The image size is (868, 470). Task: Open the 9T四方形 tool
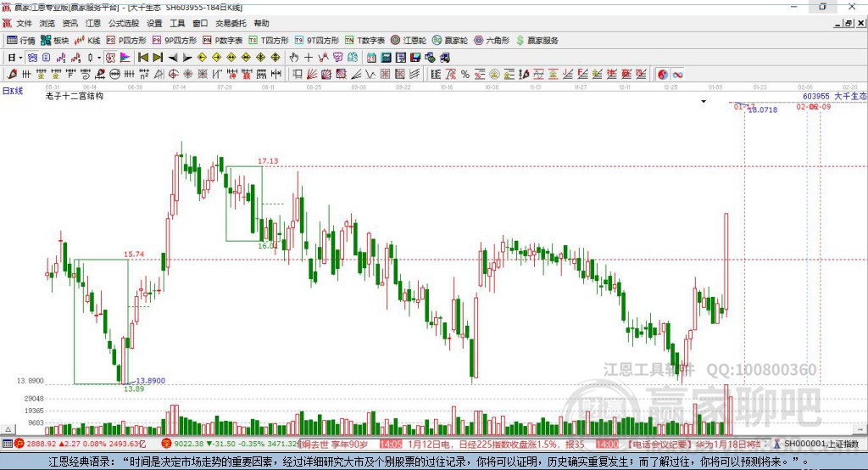[x=317, y=41]
